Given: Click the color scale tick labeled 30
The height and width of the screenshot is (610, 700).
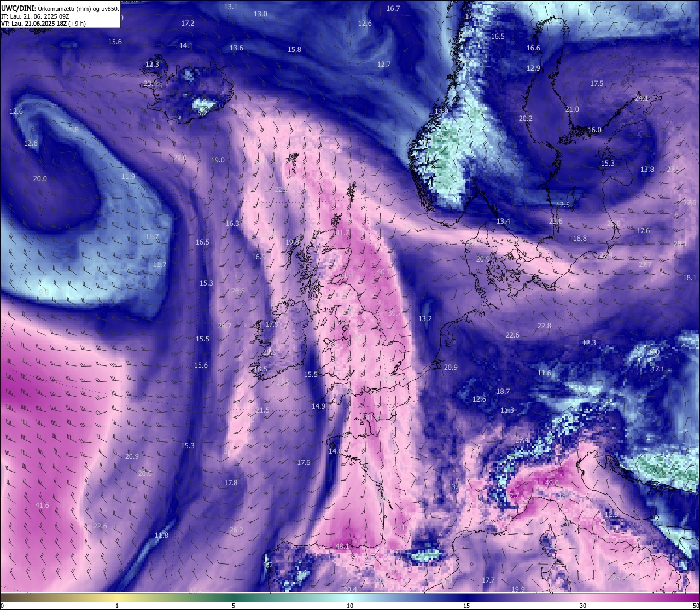Looking at the screenshot, I should point(583,606).
